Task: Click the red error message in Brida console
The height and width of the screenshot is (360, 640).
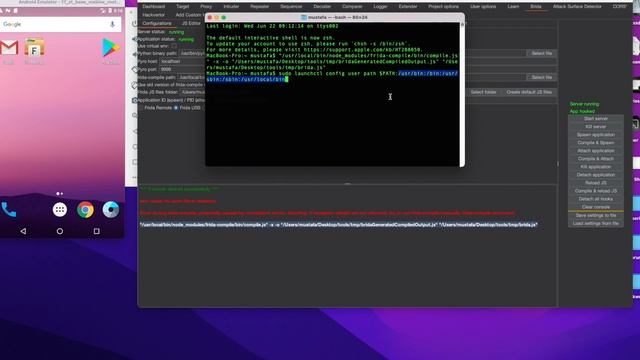Action: click(x=327, y=213)
